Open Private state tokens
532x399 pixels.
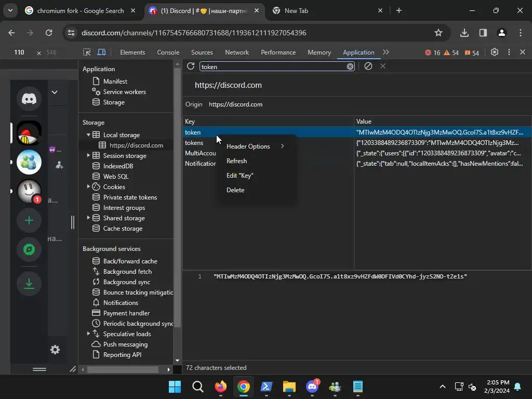coord(125,197)
